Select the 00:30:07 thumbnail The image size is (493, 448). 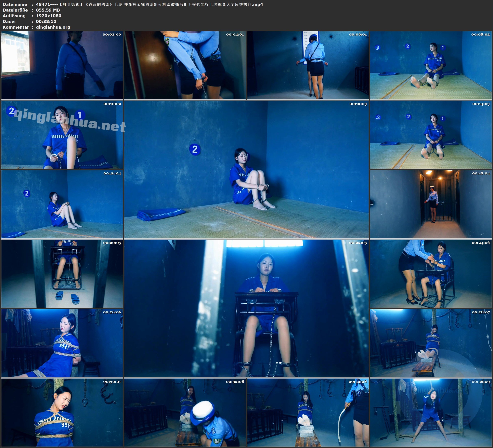click(62, 412)
